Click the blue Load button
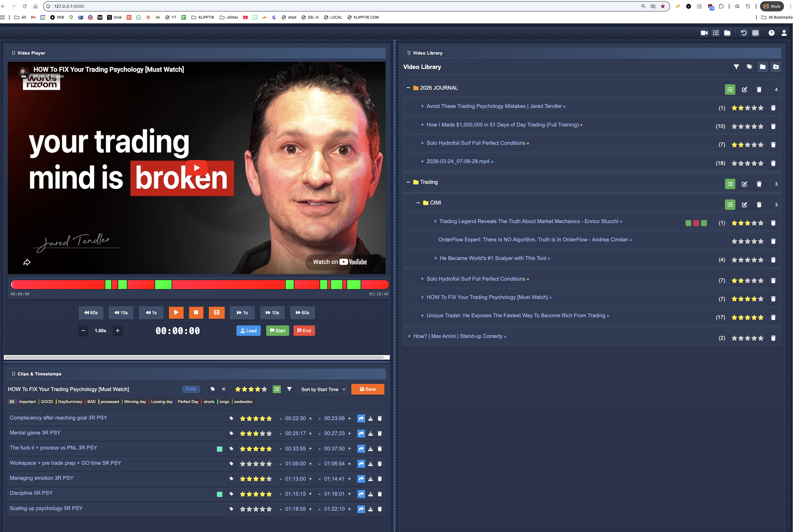 click(x=248, y=331)
